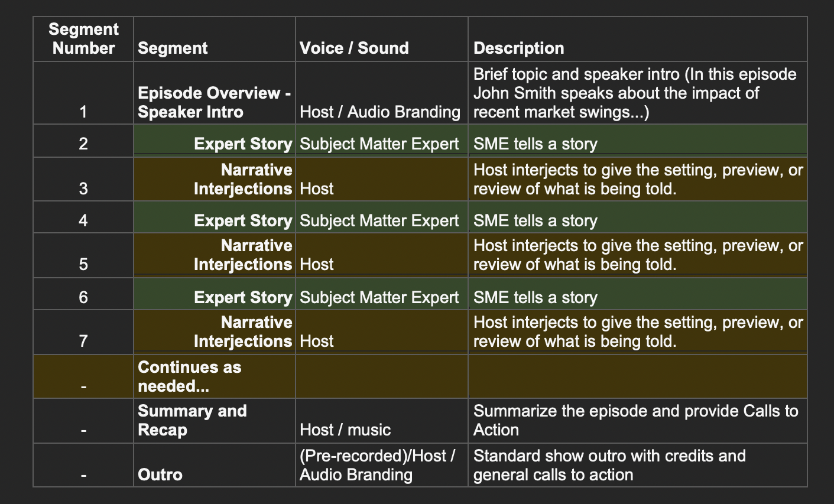This screenshot has height=504, width=834.
Task: Select the "Standard show outro with credits" description
Action: (638, 465)
